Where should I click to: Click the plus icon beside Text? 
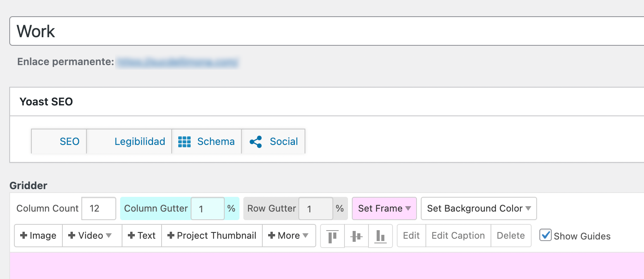click(131, 236)
